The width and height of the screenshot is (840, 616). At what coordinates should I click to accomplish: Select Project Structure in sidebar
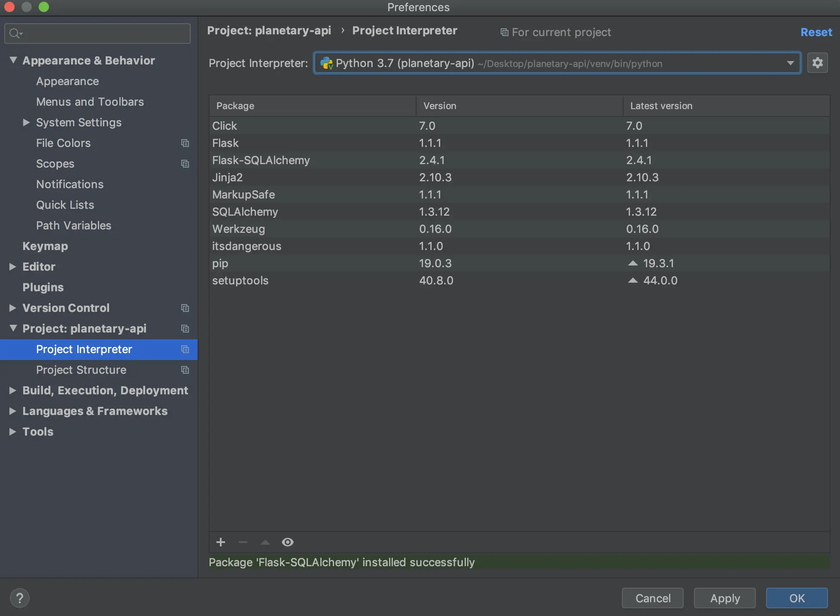(x=81, y=370)
